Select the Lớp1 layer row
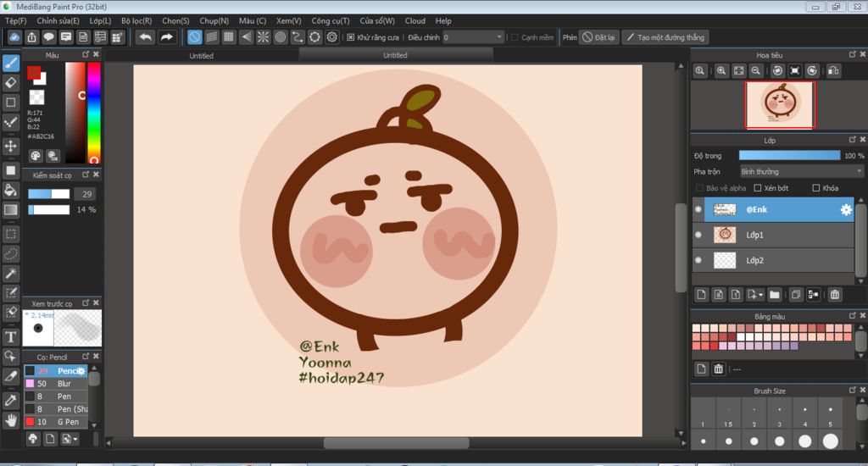Screen dimensions: 868x466 (x=773, y=236)
